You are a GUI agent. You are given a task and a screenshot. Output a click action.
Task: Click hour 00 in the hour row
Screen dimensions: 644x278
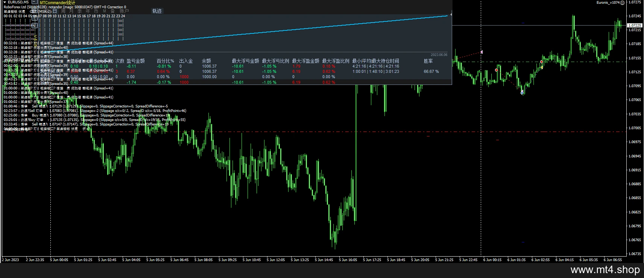6,16
